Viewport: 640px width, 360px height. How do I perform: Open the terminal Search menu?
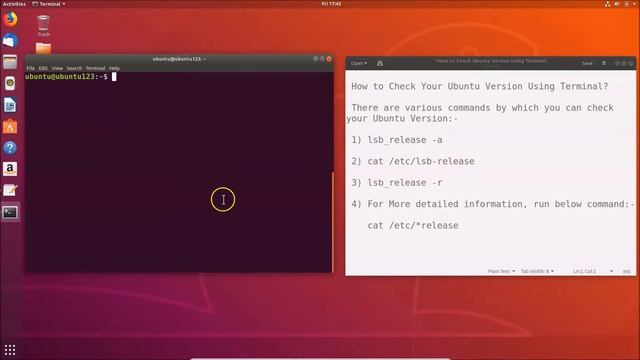point(74,68)
